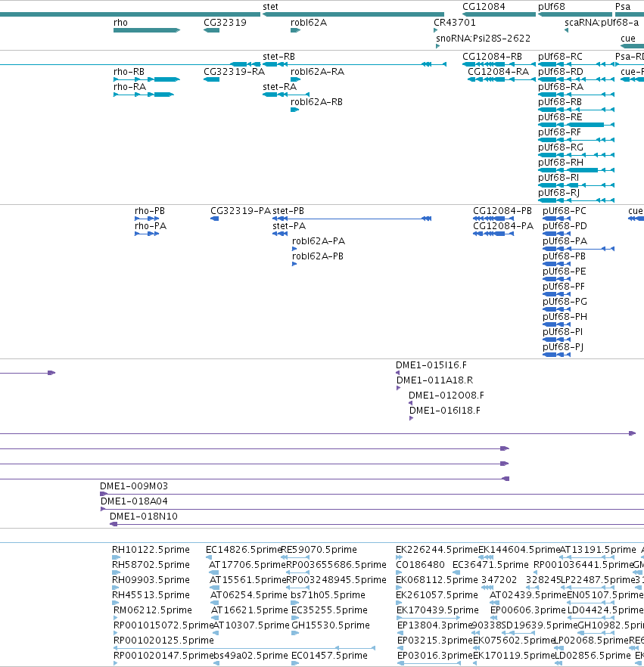The height and width of the screenshot is (667, 644).
Task: Click the stet gene label
Action: coord(270,7)
